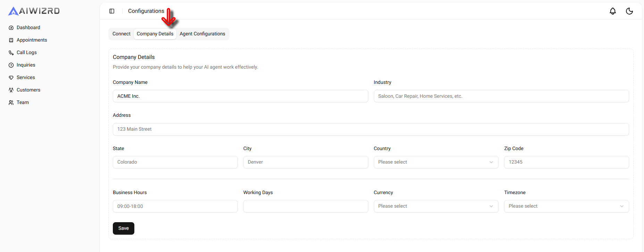Image resolution: width=644 pixels, height=252 pixels.
Task: Expand the Currency dropdown
Action: (x=436, y=206)
